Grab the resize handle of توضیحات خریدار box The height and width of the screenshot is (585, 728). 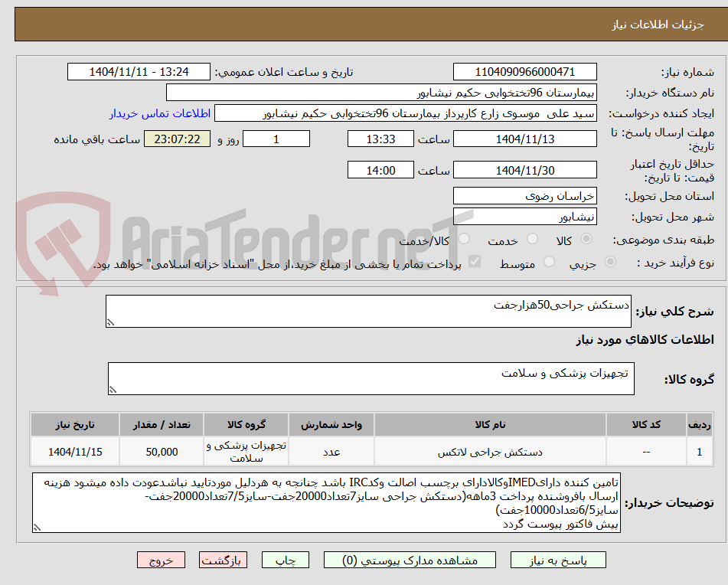click(x=37, y=528)
